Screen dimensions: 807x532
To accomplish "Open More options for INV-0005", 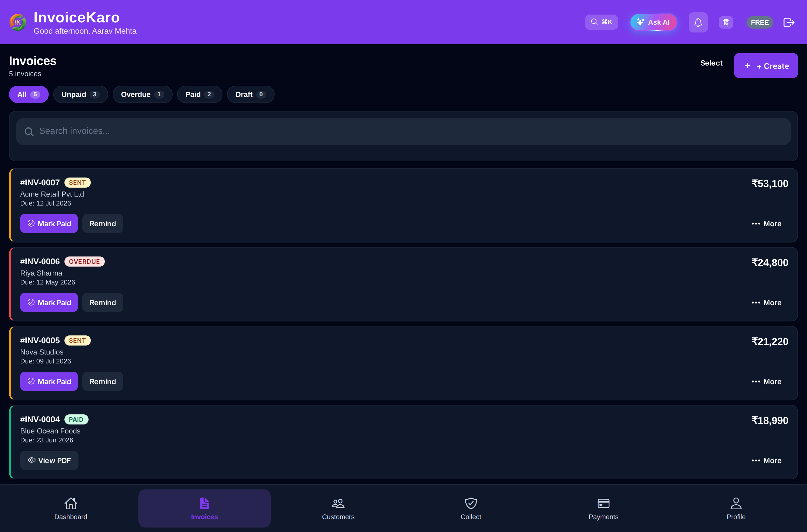I will pyautogui.click(x=766, y=382).
